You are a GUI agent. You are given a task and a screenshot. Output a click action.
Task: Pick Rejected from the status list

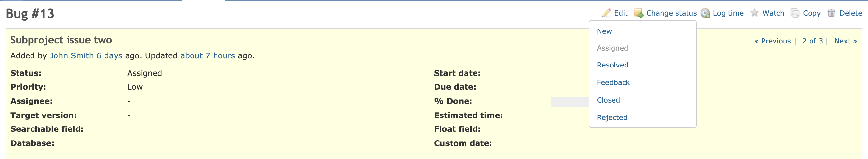coord(612,117)
